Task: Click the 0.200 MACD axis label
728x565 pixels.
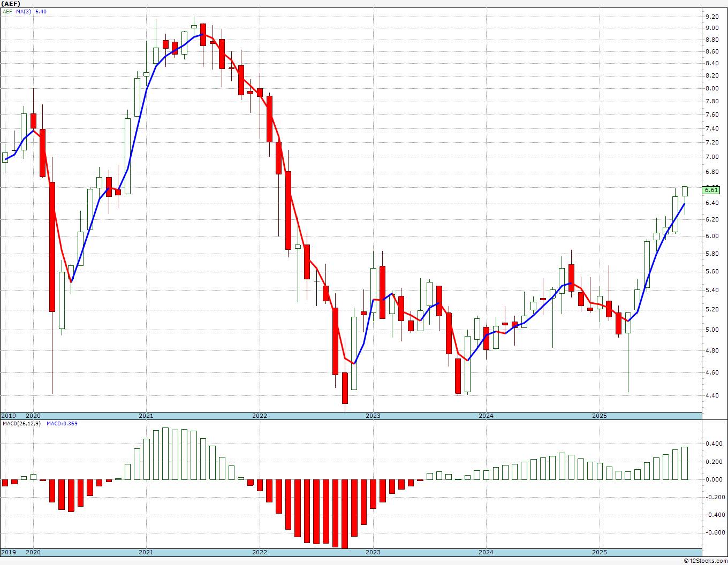Action: (714, 462)
